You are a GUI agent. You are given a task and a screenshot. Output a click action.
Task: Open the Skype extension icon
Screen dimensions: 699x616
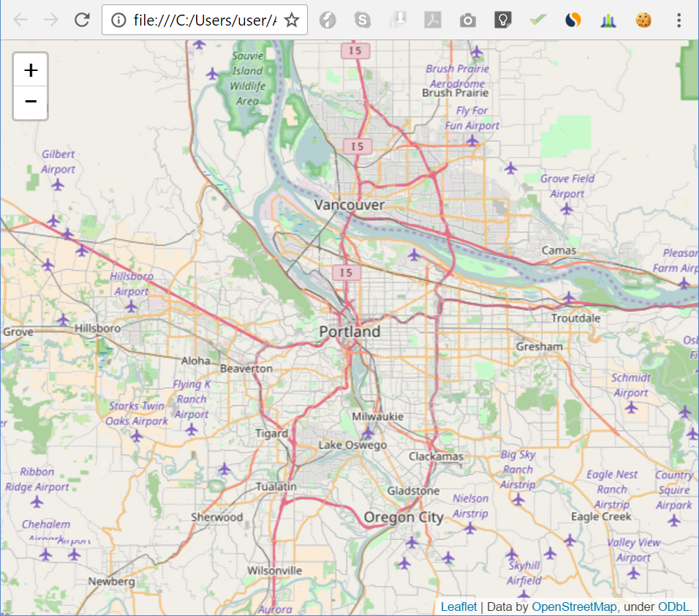click(x=363, y=20)
